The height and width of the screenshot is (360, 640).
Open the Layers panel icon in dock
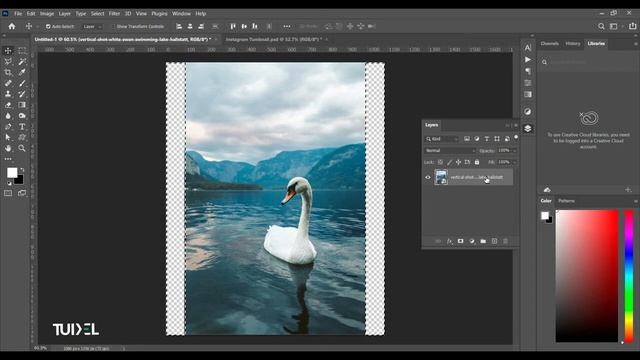[528, 129]
